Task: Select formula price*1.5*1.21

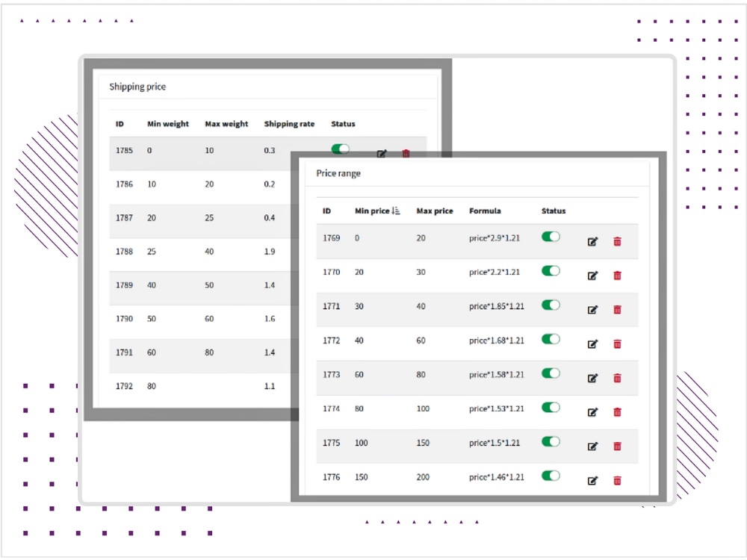Action: (494, 443)
